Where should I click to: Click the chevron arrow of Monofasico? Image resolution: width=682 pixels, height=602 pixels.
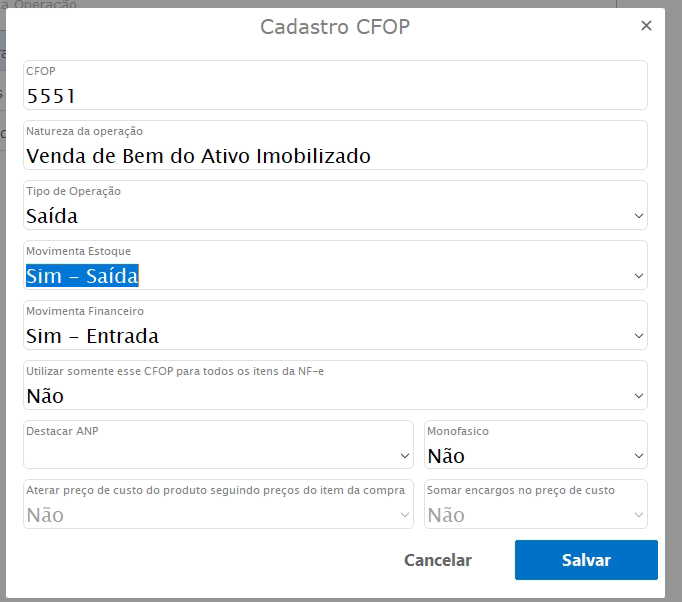(x=639, y=456)
